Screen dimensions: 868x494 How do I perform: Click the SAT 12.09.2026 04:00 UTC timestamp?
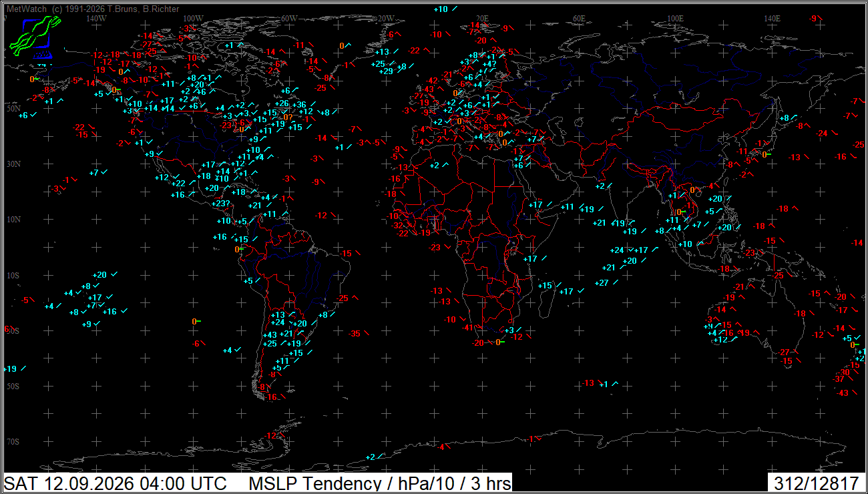pyautogui.click(x=116, y=483)
